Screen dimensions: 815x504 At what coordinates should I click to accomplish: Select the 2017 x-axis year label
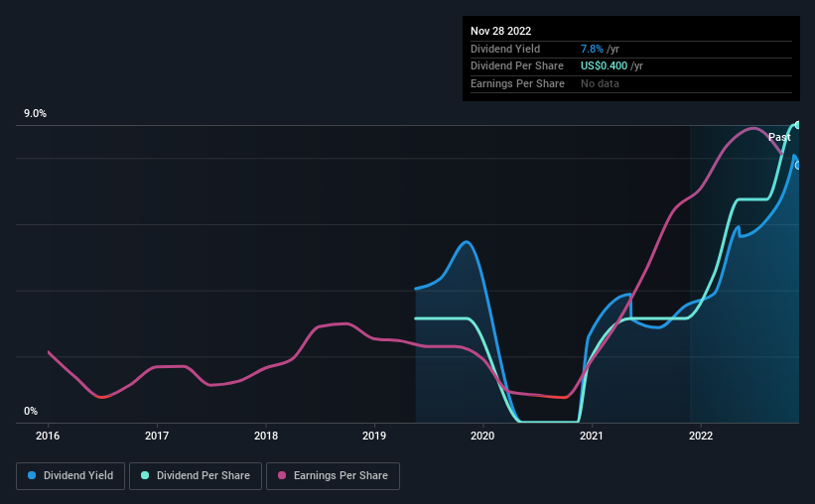(x=157, y=436)
